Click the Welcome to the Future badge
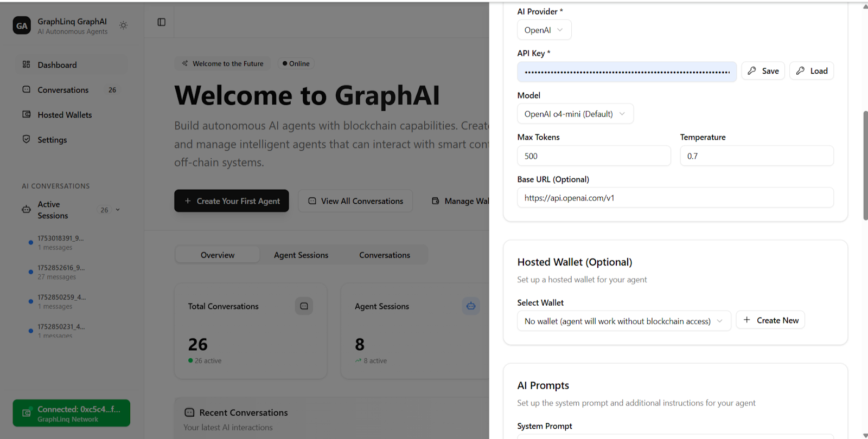This screenshot has width=868, height=439. pyautogui.click(x=223, y=63)
